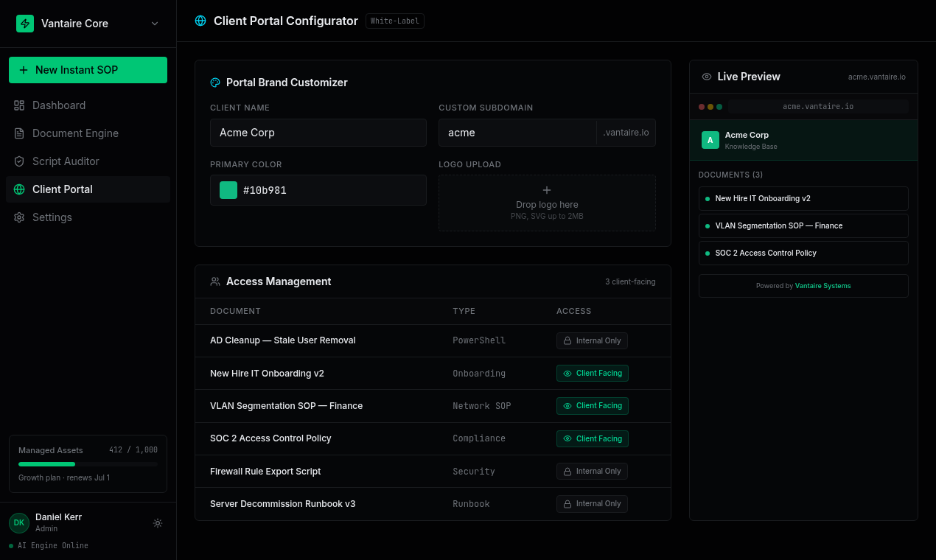Click the Vantaire Systems link in preview footer
Image resolution: width=936 pixels, height=560 pixels.
pos(823,286)
